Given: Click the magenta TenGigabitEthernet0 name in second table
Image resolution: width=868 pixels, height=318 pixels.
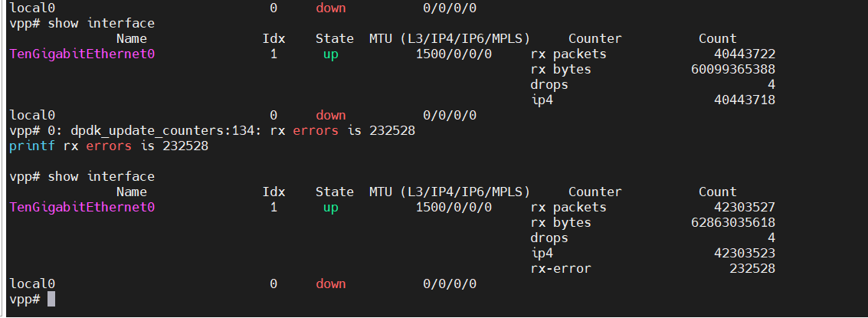Looking at the screenshot, I should pos(83,207).
